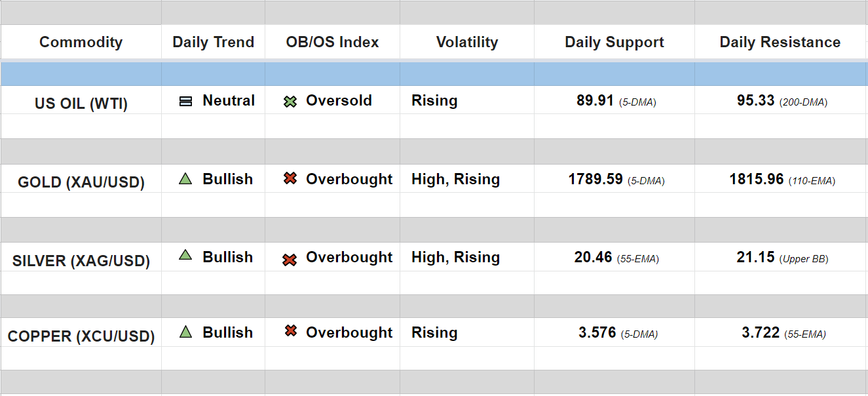The height and width of the screenshot is (396, 868).
Task: Click the bullish triangle icon for Silver
Action: coord(185,256)
